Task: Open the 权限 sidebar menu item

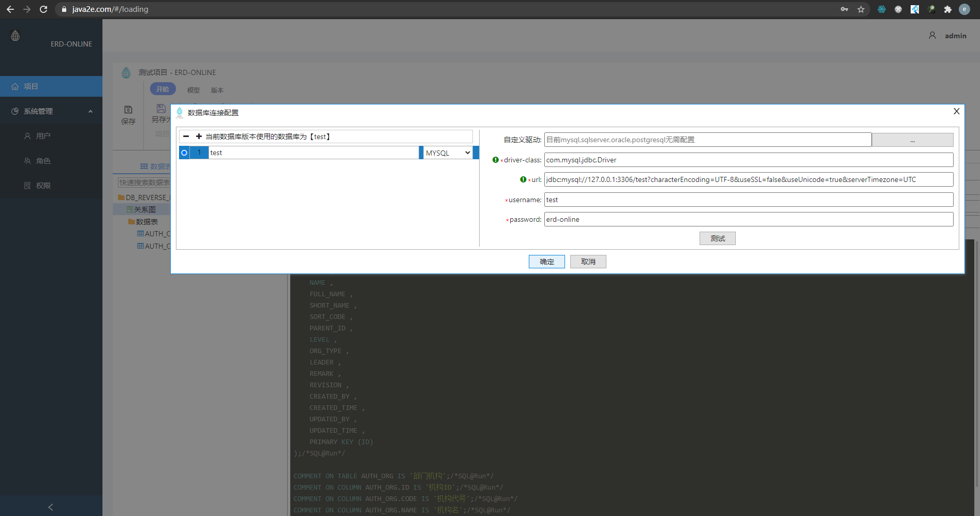Action: [x=51, y=186]
